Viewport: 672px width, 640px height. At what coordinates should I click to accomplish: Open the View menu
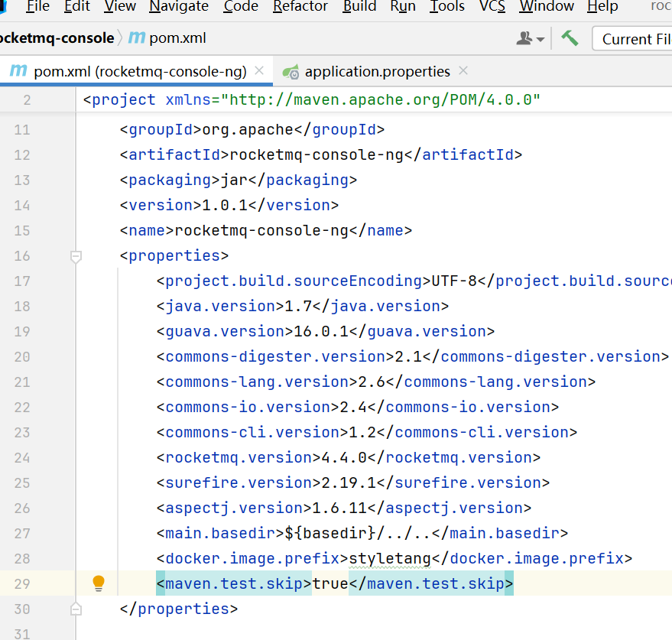[120, 6]
